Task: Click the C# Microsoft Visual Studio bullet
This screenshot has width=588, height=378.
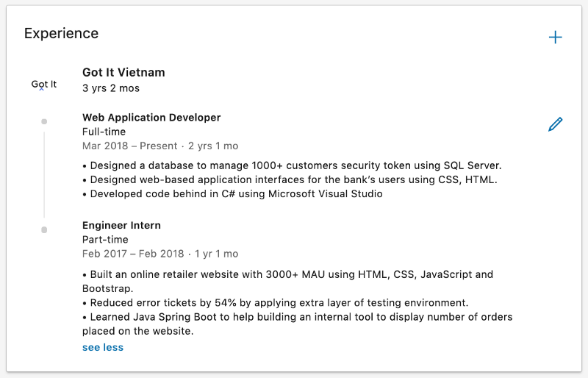Action: [x=232, y=194]
